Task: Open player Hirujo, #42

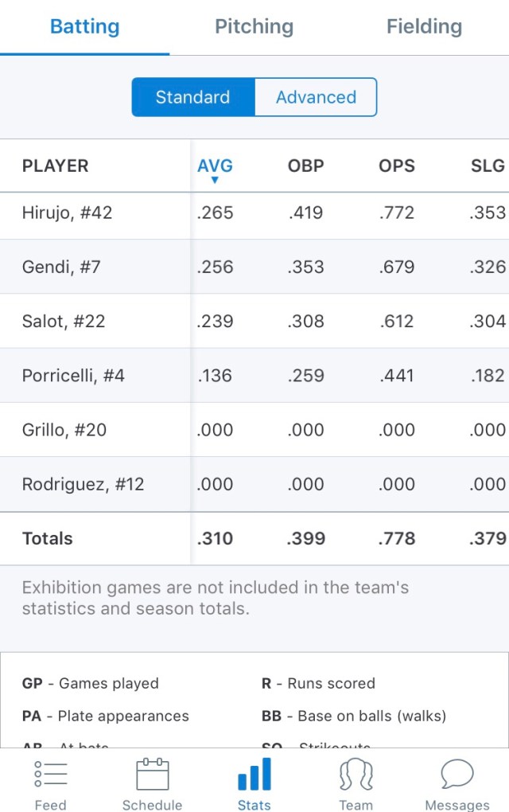Action: (68, 213)
